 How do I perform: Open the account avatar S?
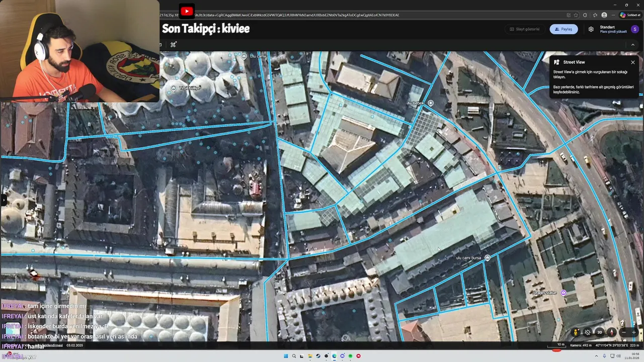click(x=635, y=29)
